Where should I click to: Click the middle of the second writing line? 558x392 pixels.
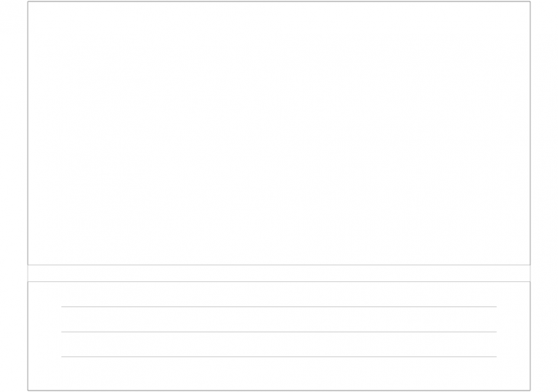tap(279, 332)
